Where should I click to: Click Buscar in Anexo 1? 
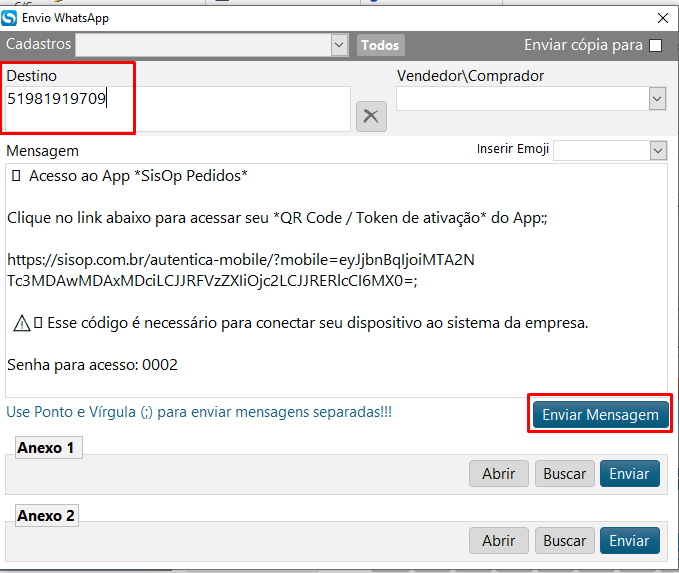point(564,473)
